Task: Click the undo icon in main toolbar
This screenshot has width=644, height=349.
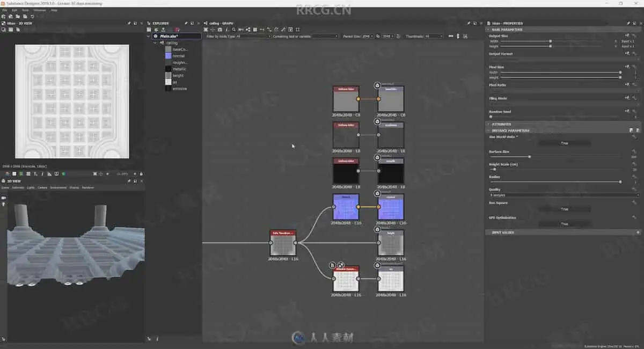Action: 32,17
